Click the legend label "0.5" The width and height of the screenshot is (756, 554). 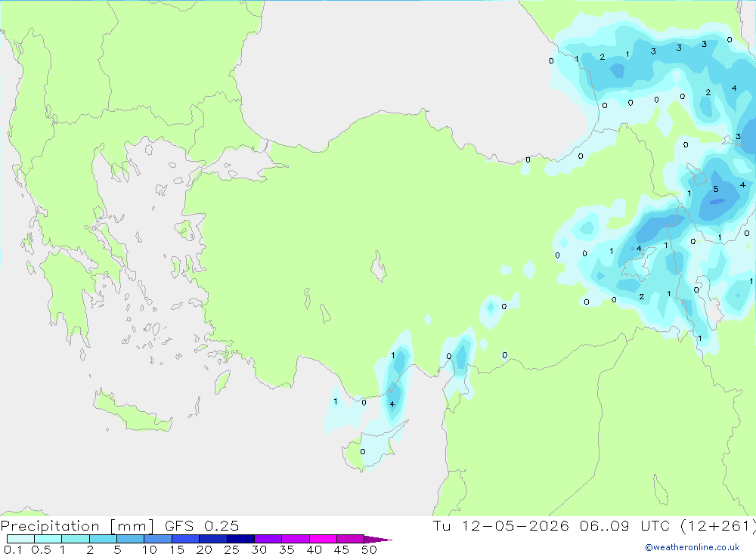coord(41,549)
